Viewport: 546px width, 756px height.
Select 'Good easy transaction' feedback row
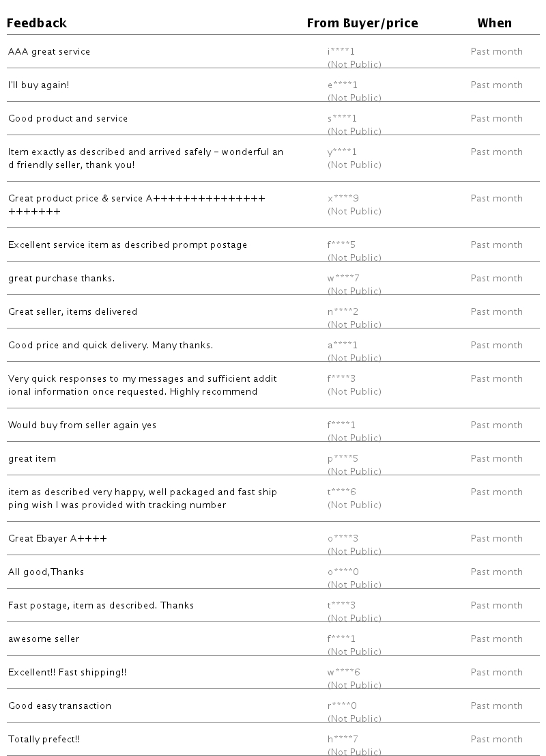tap(59, 706)
